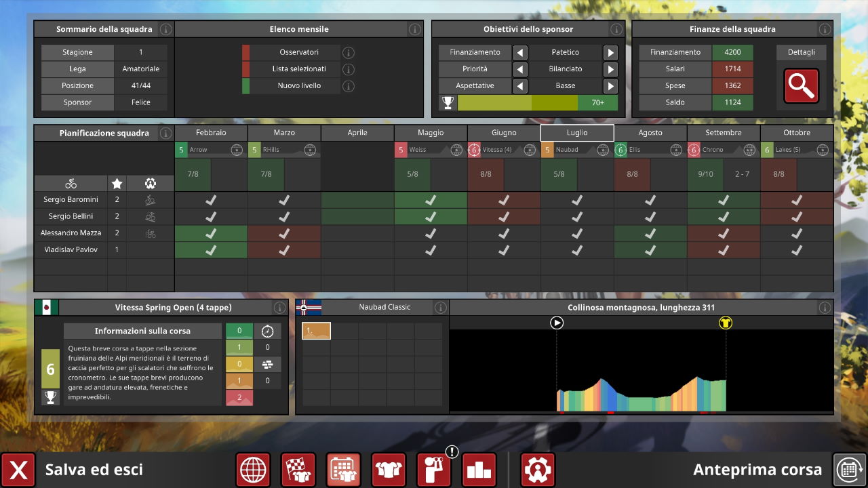This screenshot has height=488, width=868.
Task: Open the race flag and jerseys screen
Action: point(298,470)
